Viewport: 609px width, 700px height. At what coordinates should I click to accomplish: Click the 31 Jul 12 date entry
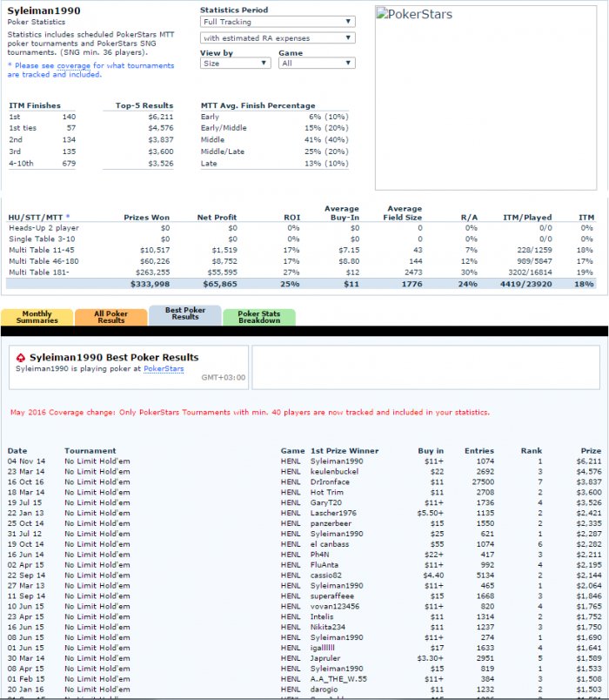24,534
